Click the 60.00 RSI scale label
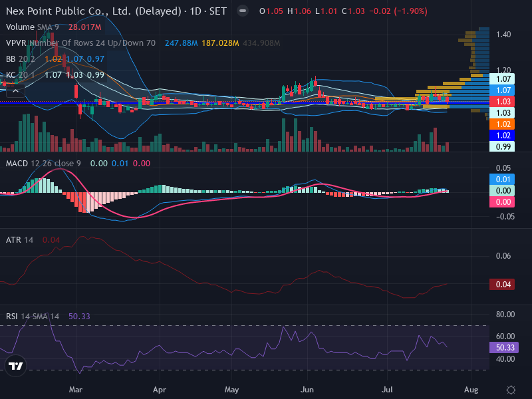 [505, 336]
